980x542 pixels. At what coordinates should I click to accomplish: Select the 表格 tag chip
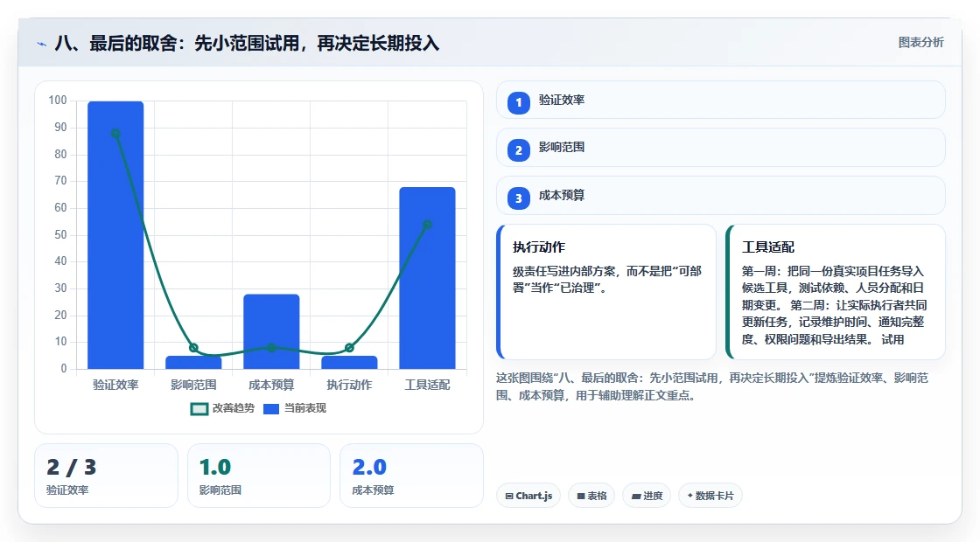pyautogui.click(x=591, y=496)
